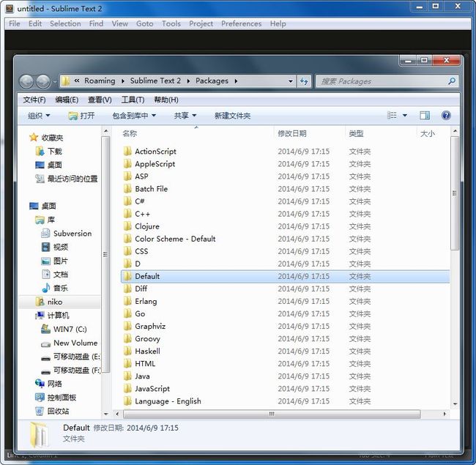Image resolution: width=476 pixels, height=465 pixels.
Task: Click the niko user folder icon
Action: click(40, 302)
